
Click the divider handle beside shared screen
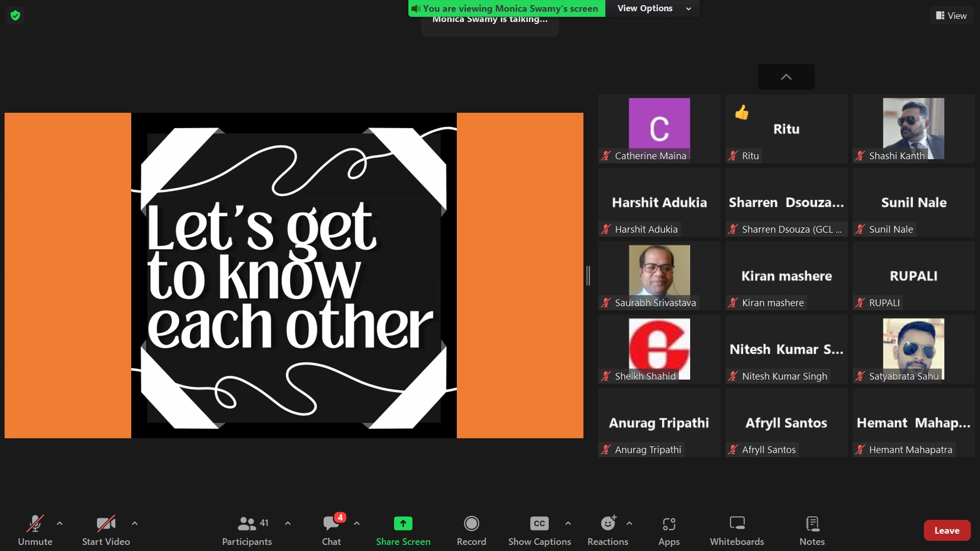(x=588, y=275)
